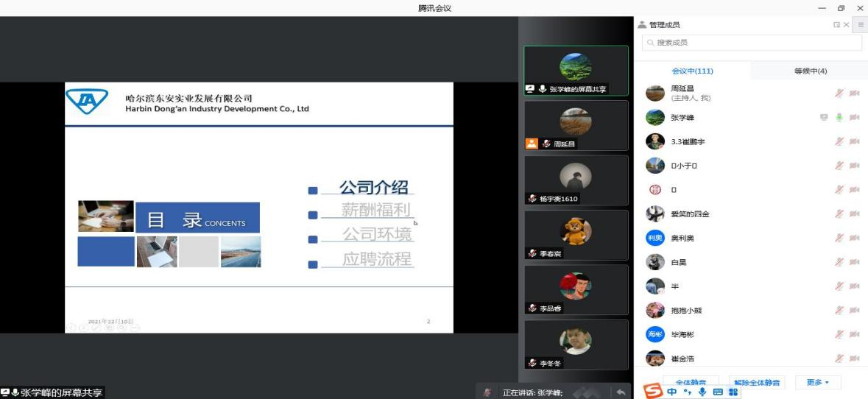Toggle Sogou 中 Chinese input mode

click(x=671, y=392)
